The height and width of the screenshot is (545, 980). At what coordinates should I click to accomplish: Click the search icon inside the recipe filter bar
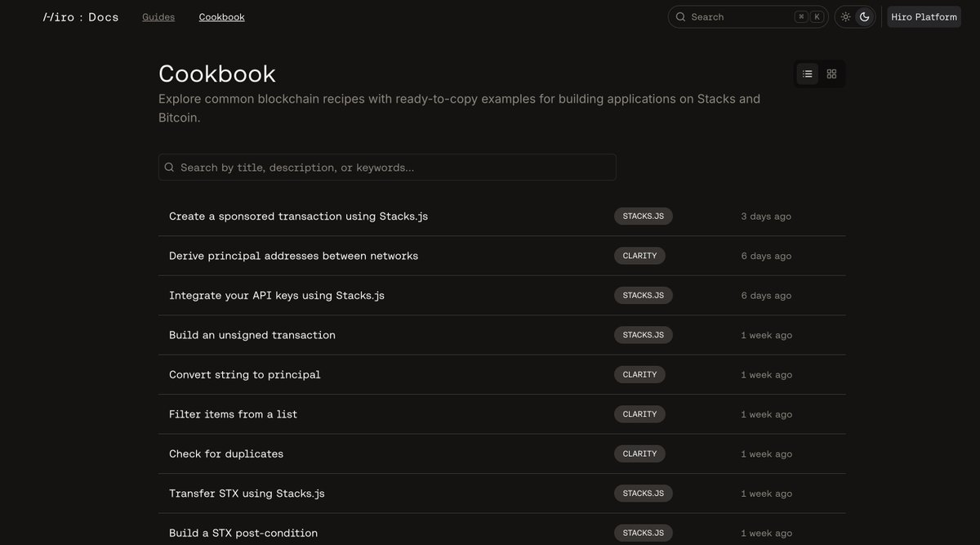point(168,167)
